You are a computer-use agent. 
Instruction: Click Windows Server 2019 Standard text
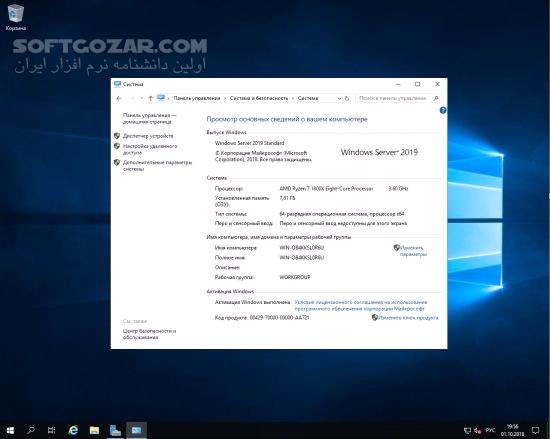[x=249, y=143]
